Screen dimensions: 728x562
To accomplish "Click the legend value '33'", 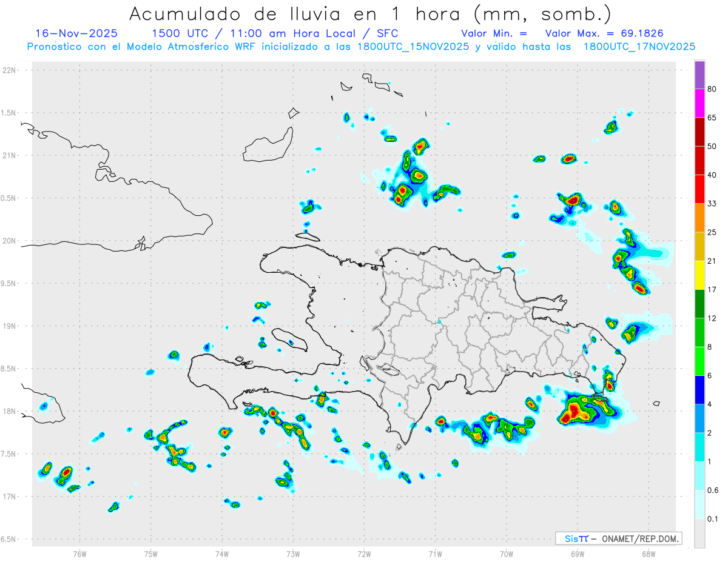I will tap(712, 204).
